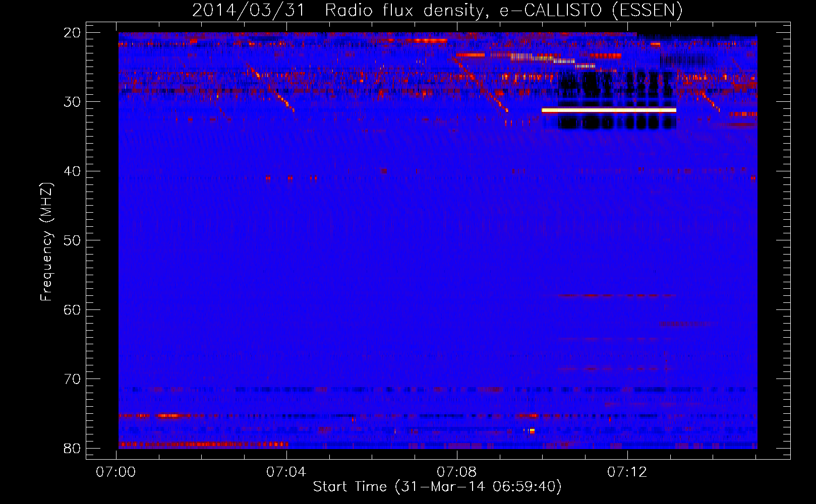Click the 07:12 time tick label
Screen dimensions: 816x504
(x=627, y=472)
